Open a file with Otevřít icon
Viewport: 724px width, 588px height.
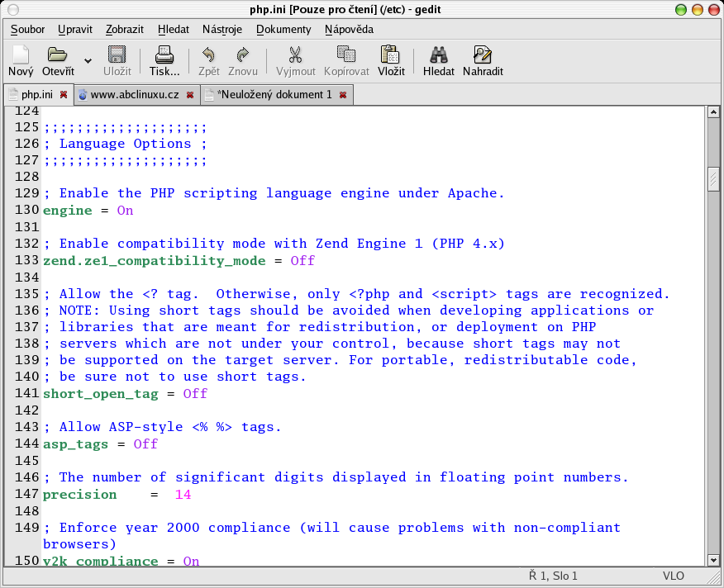tap(58, 60)
